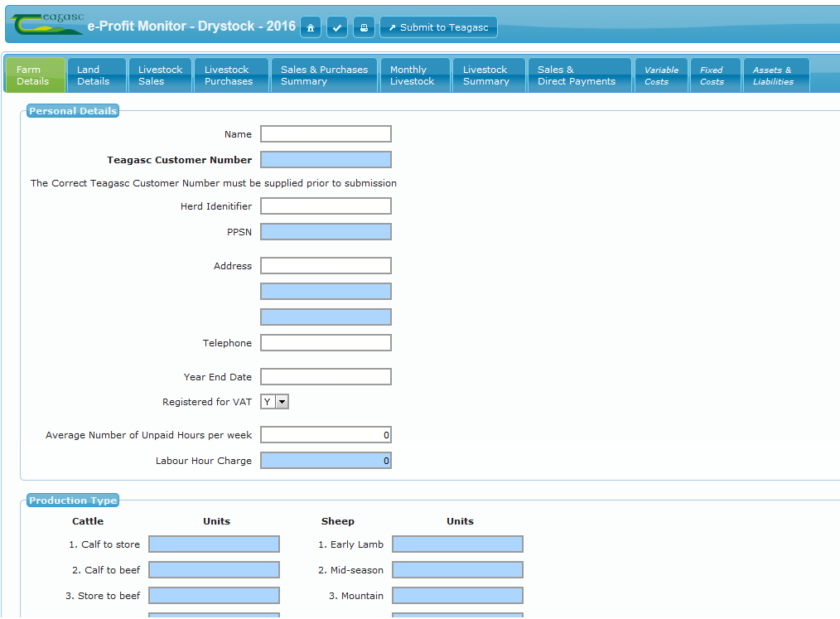
Task: Click the Calf to store units field
Action: click(x=214, y=544)
